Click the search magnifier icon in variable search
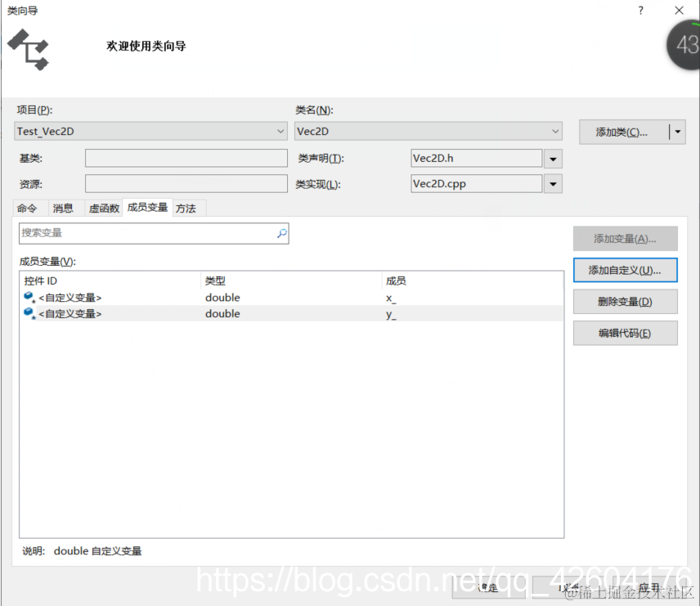Screen dimensions: 700x606 281,233
